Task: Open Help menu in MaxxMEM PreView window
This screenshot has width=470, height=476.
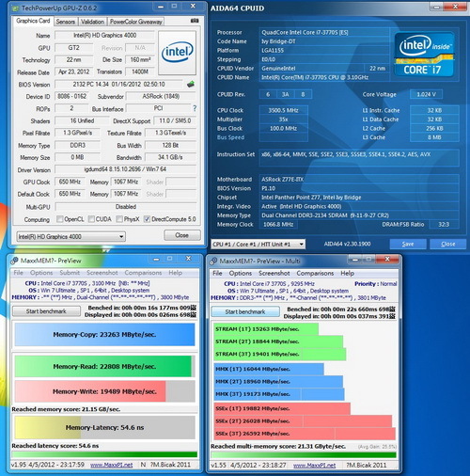Action: point(176,273)
